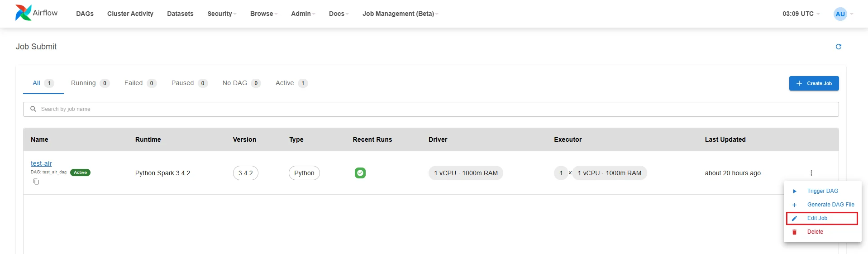
Task: Click the Last Updated column header
Action: 725,139
